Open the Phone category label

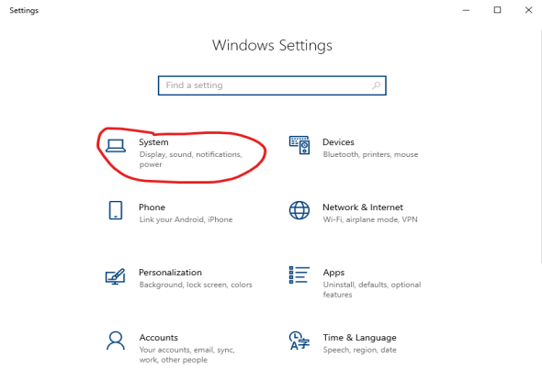coord(152,207)
